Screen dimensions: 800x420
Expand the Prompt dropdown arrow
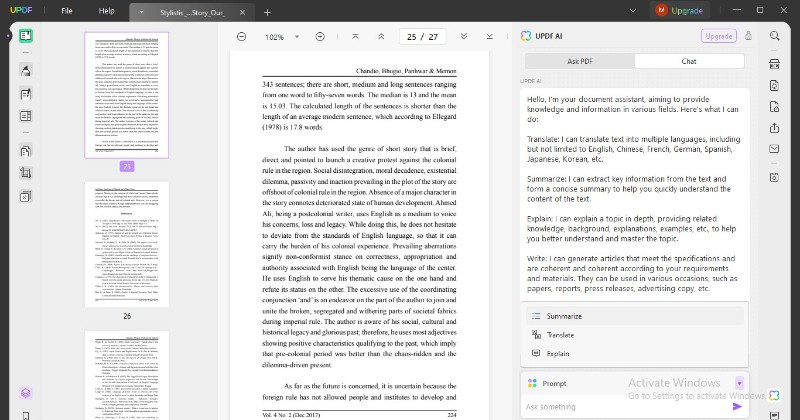739,383
